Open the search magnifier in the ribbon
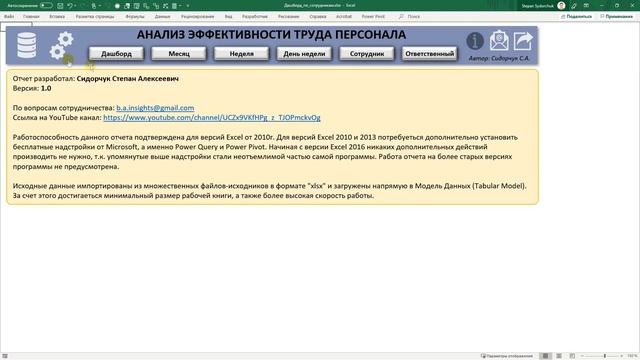Screen dimensions: 640x360 (401, 16)
